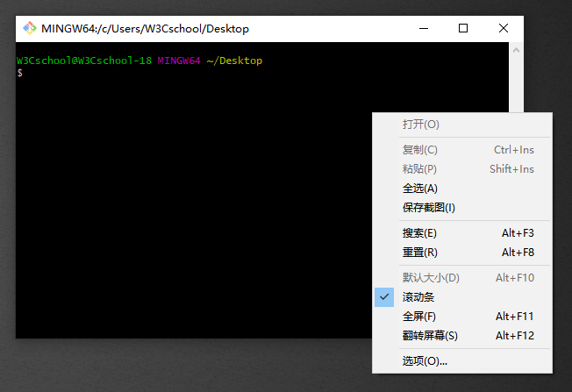Maximize the MINGW64 terminal window
The image size is (572, 392).
point(463,28)
